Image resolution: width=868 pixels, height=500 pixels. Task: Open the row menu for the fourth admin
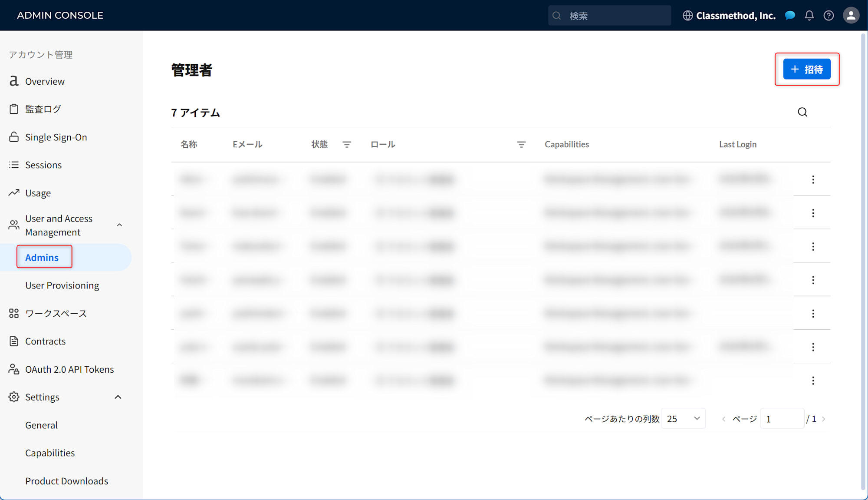[x=813, y=280]
